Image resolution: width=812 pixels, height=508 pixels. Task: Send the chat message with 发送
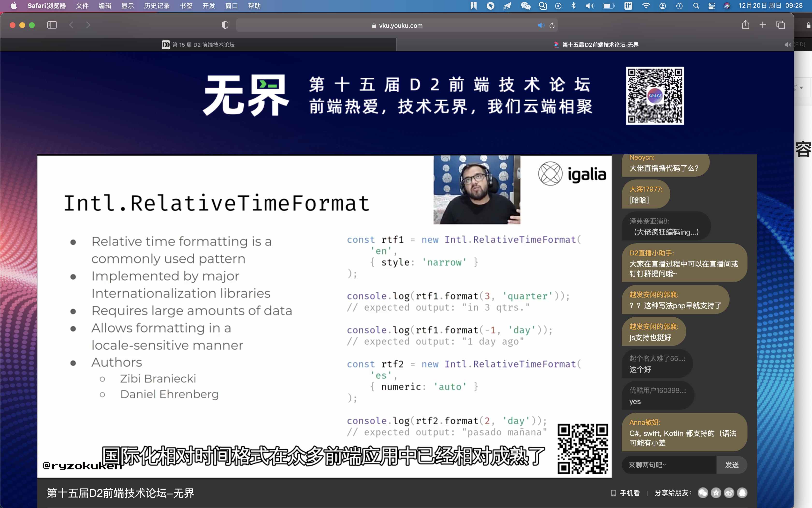732,465
